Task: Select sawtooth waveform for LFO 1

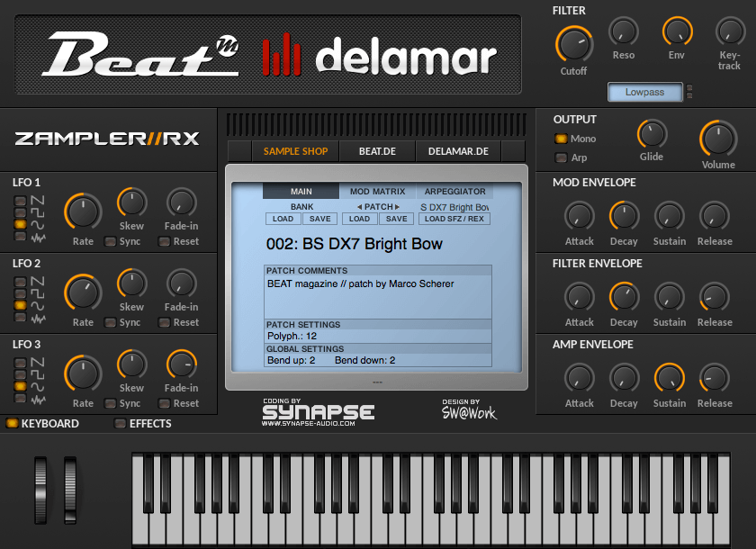Action: (20, 201)
